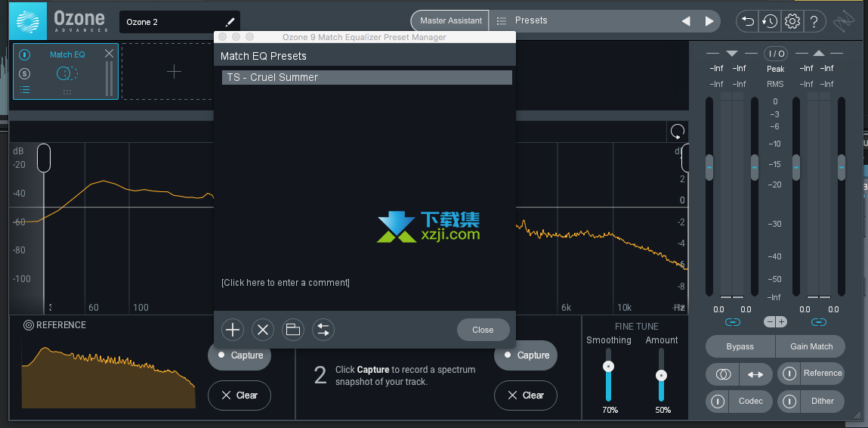
Task: Click the preset import/export arrows icon
Action: tap(323, 330)
